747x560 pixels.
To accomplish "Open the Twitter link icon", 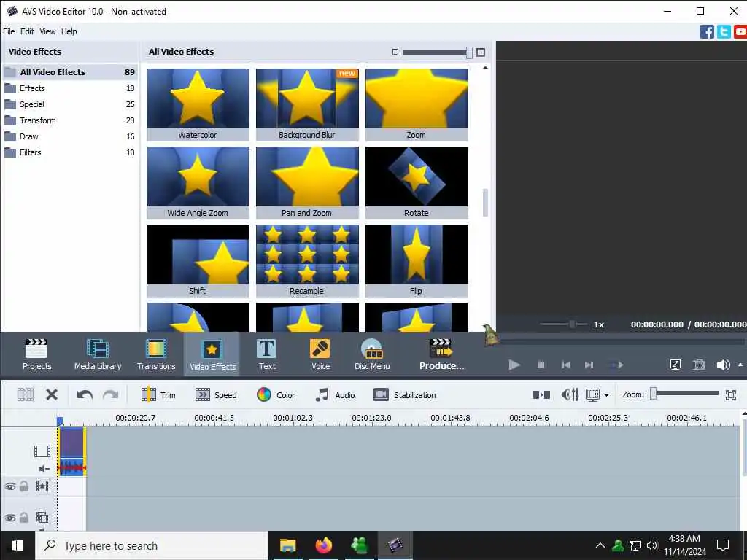I will pyautogui.click(x=724, y=32).
